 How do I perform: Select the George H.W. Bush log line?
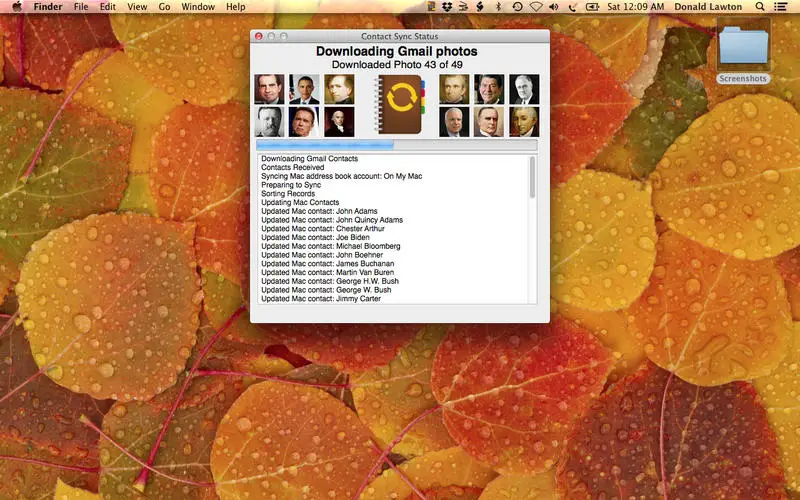pos(330,281)
